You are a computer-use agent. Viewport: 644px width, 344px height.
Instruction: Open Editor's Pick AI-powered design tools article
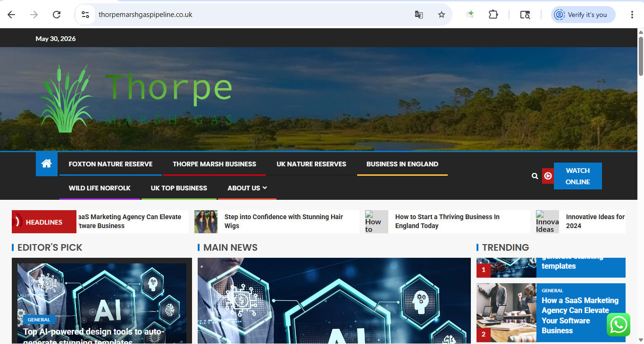click(94, 337)
